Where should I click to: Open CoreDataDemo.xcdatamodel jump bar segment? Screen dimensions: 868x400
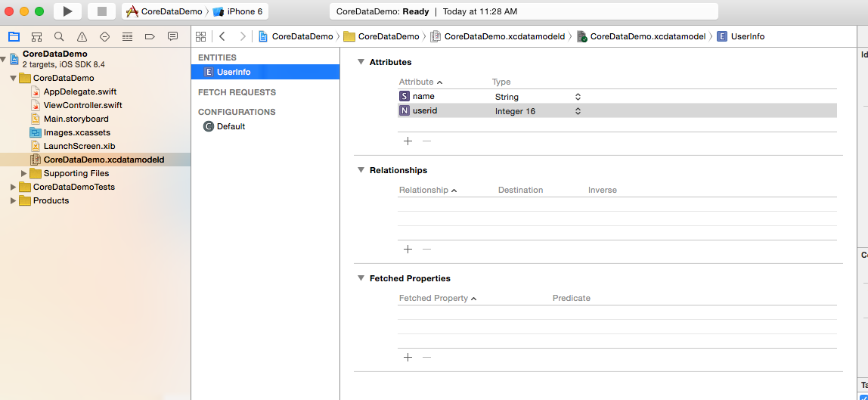pyautogui.click(x=641, y=36)
